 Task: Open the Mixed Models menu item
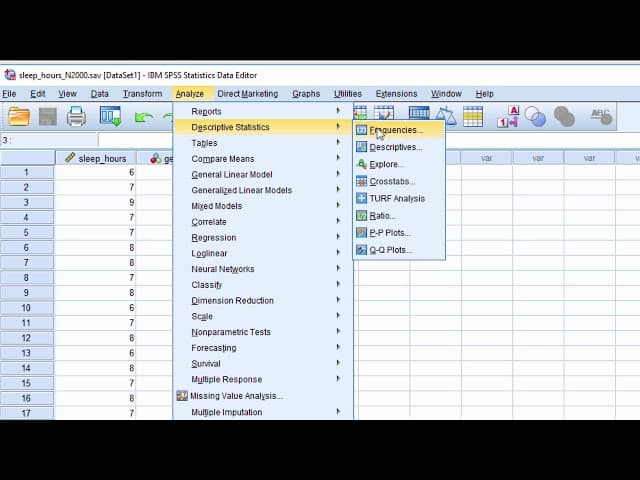point(263,206)
